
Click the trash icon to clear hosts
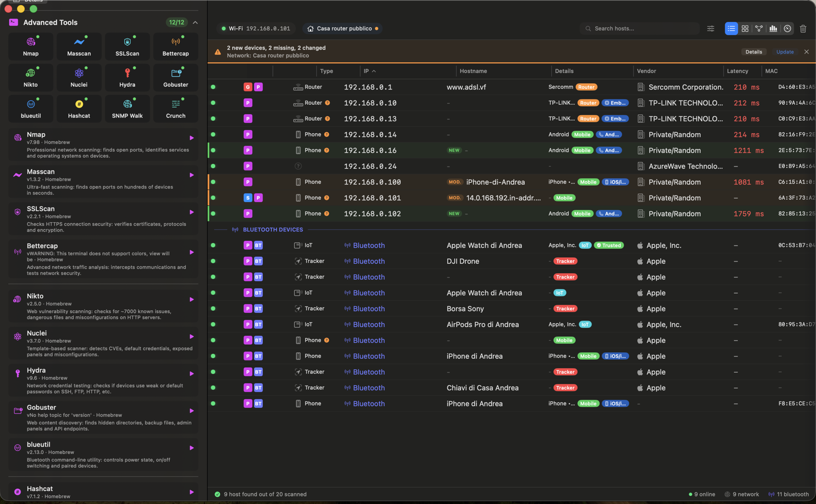(803, 28)
